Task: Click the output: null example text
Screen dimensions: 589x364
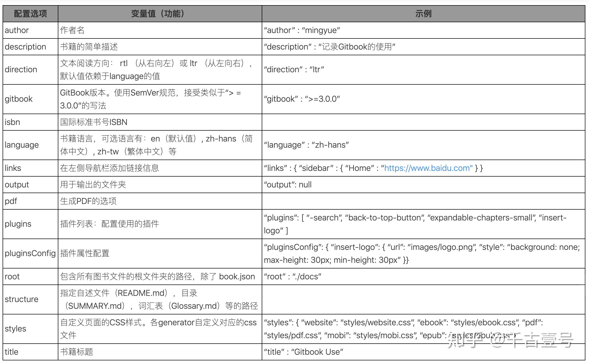Action: coord(287,184)
